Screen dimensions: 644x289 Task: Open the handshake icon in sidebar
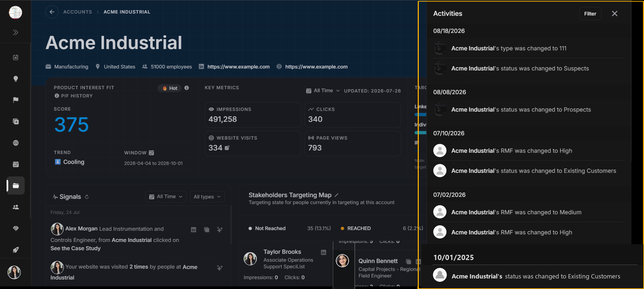pyautogui.click(x=15, y=228)
